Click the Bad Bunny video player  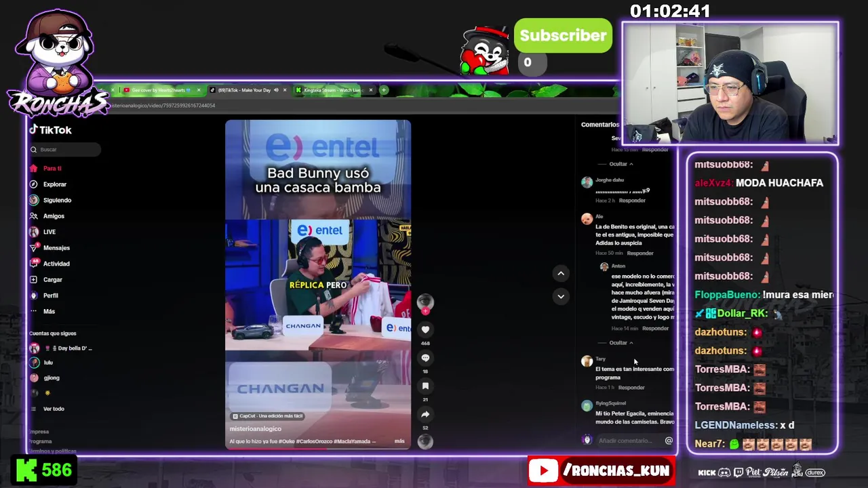point(318,285)
